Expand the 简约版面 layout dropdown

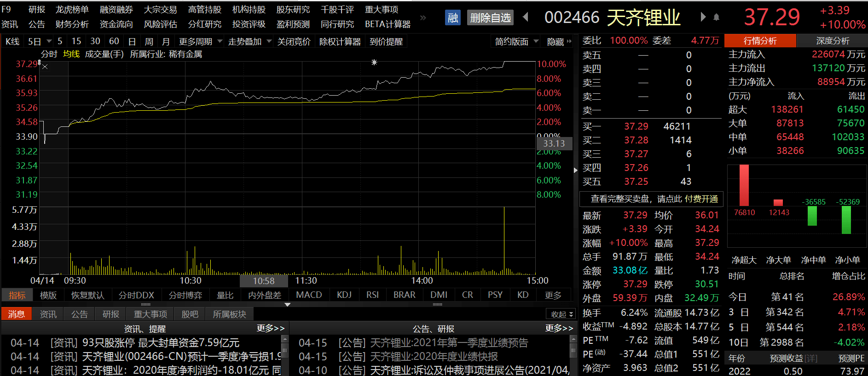pos(516,42)
